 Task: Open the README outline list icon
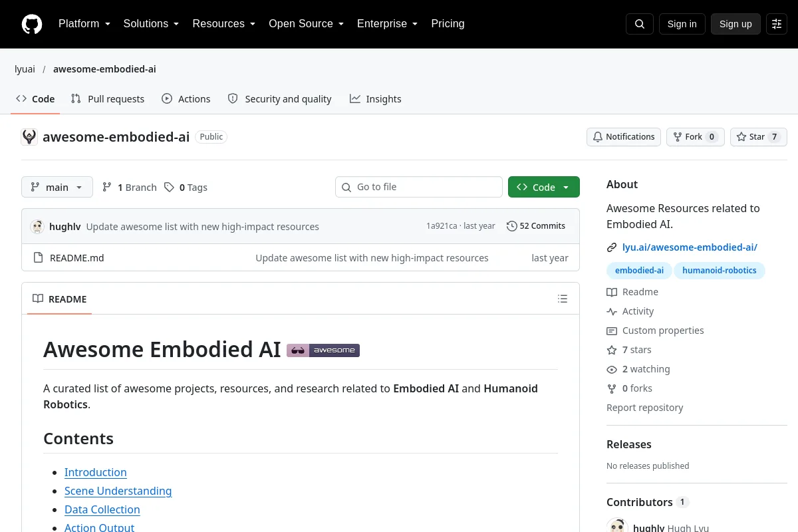tap(563, 299)
